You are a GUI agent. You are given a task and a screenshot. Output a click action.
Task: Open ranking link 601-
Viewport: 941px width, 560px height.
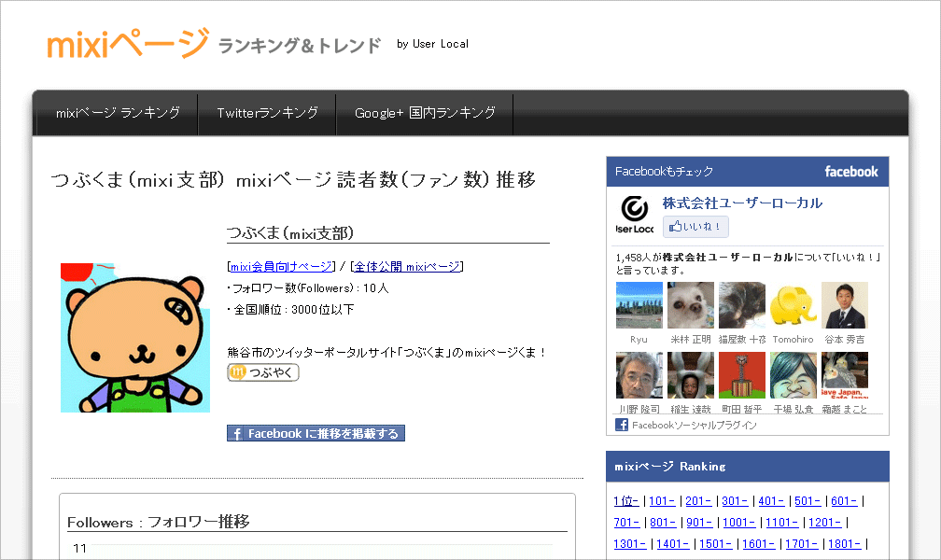(x=844, y=500)
